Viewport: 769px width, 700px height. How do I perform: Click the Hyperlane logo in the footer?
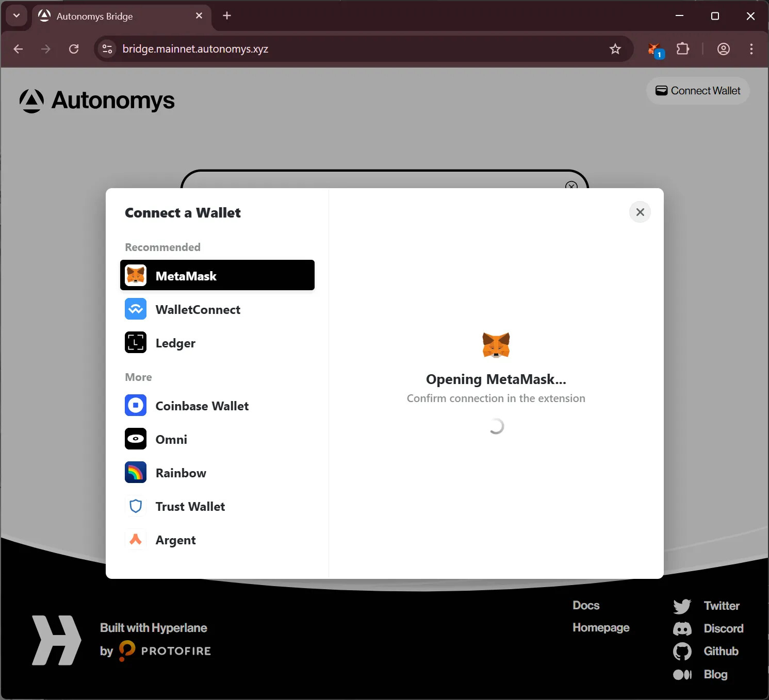(x=56, y=640)
